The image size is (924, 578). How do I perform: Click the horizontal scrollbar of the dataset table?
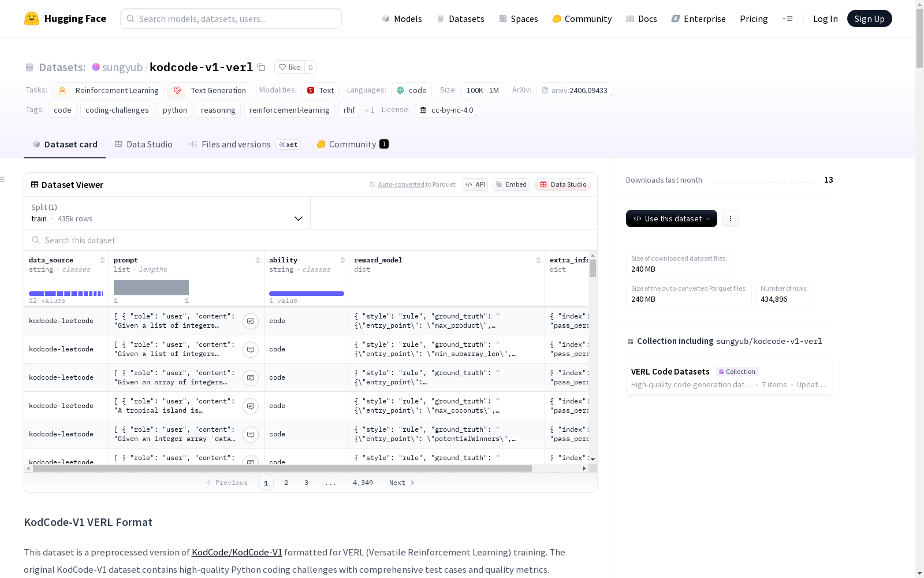click(x=282, y=468)
